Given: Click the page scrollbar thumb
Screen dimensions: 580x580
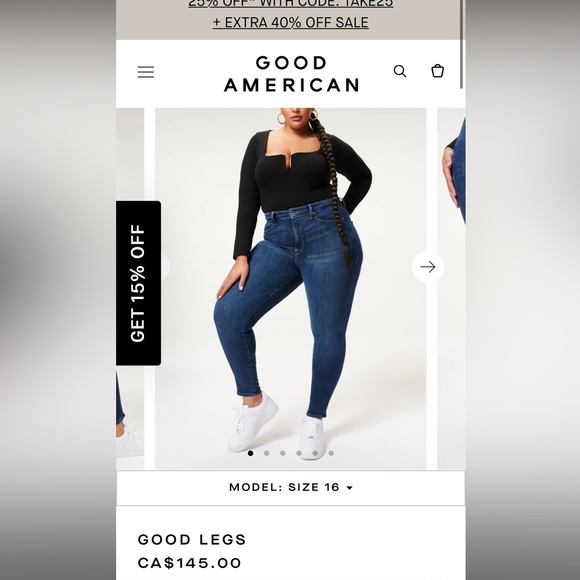Looking at the screenshot, I should [462, 44].
